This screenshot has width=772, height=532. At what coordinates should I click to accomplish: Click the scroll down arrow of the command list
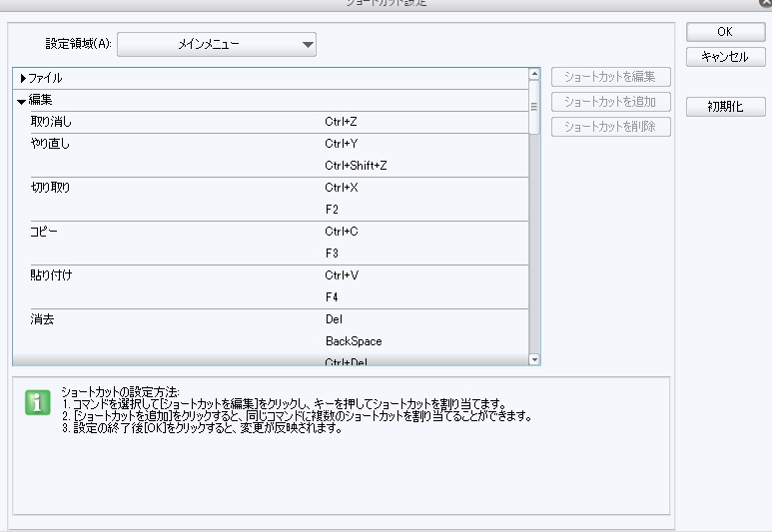coord(534,359)
